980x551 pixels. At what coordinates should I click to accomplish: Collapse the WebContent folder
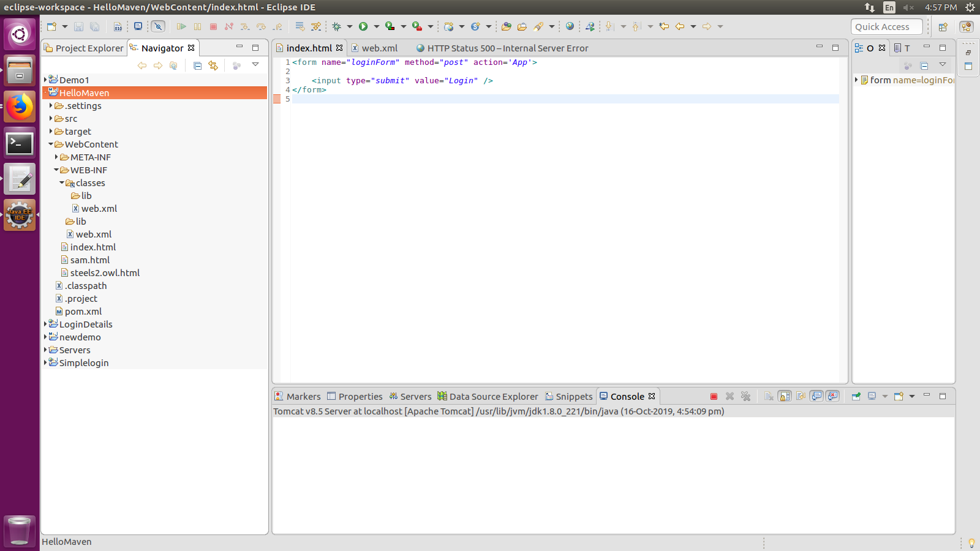[x=50, y=144]
